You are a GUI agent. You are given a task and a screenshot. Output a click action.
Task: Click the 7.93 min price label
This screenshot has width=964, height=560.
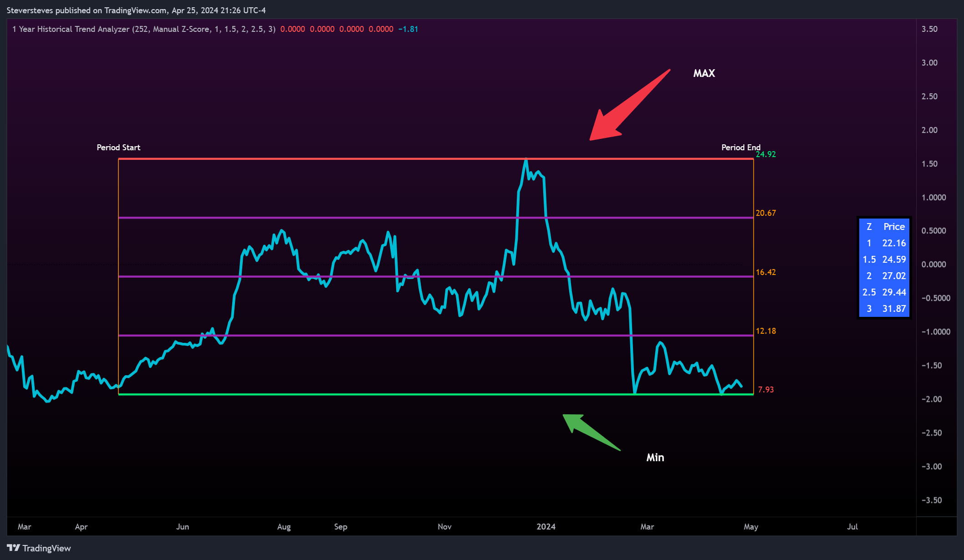pos(765,390)
